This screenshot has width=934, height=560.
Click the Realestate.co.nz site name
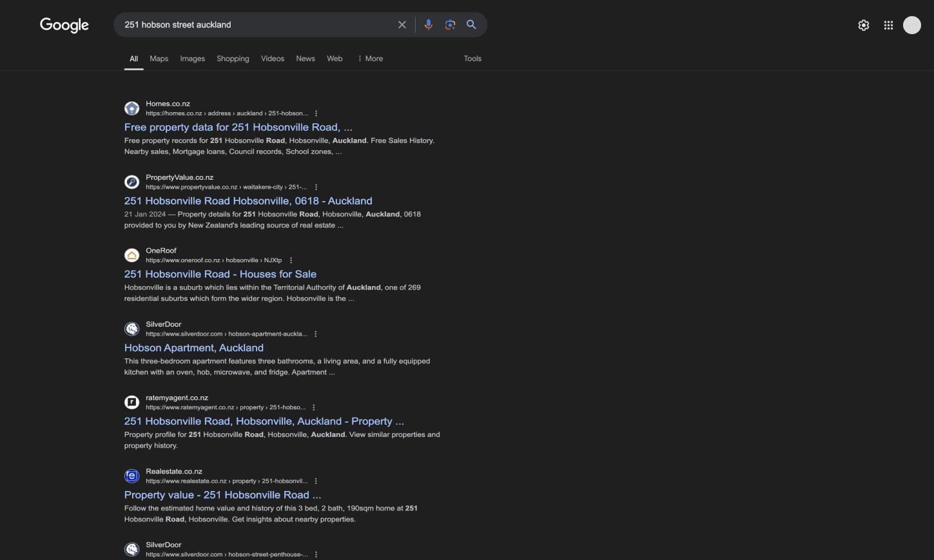(x=174, y=471)
